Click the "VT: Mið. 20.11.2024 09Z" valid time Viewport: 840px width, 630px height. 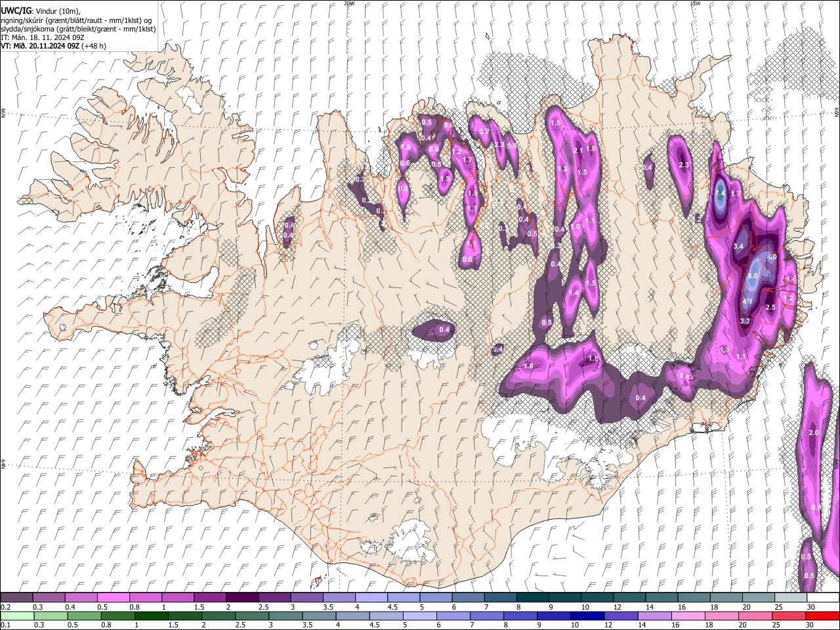click(39, 46)
